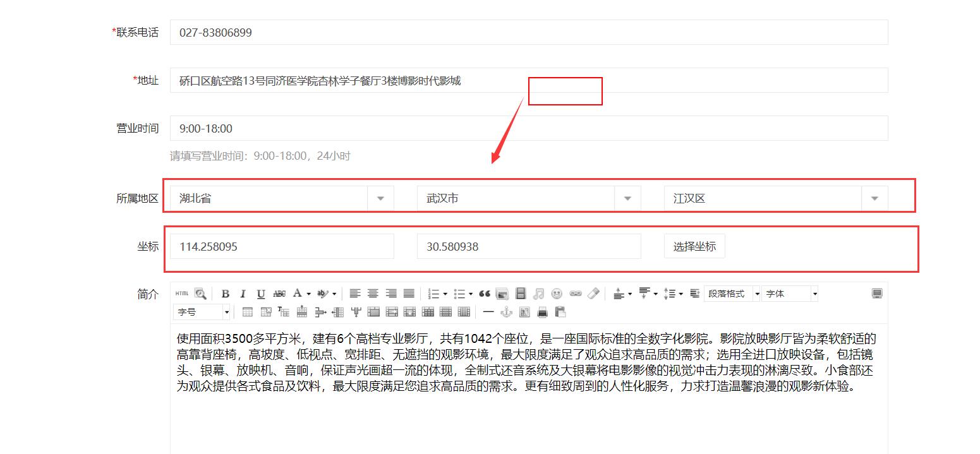Toggle underline formatting in editor

(261, 294)
